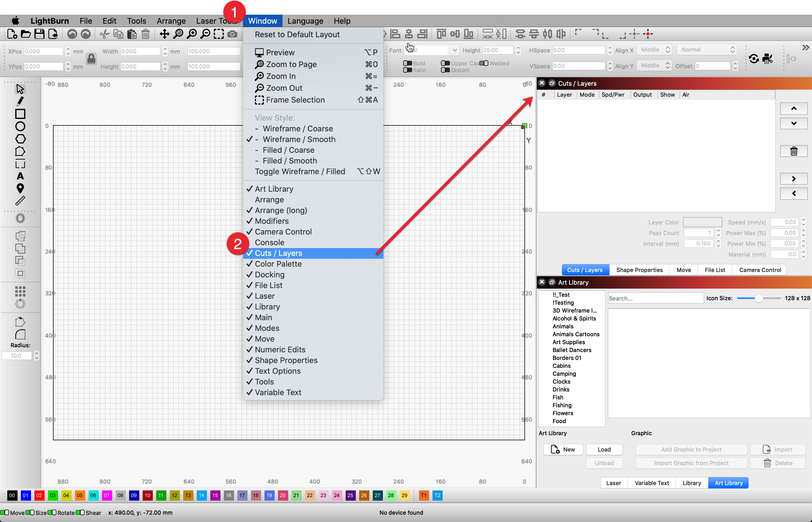Pick the Text creation tool
Screen dimensions: 812x522
(20, 176)
